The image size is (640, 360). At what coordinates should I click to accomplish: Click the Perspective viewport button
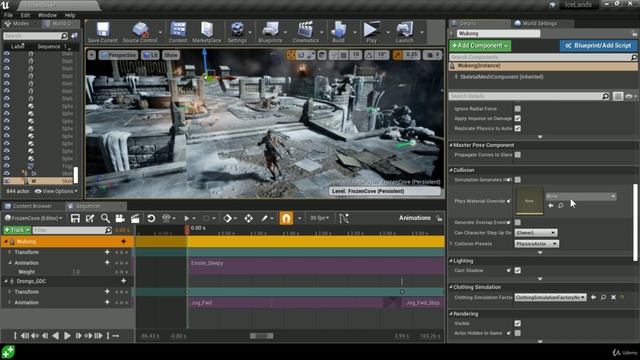point(118,55)
